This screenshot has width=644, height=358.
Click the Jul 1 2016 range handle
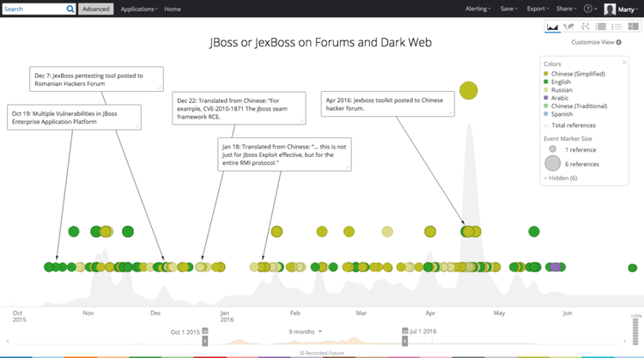pos(403,341)
